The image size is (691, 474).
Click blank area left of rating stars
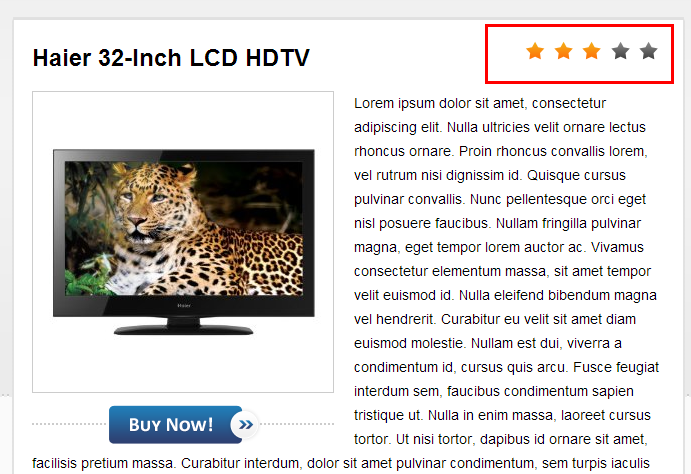pos(506,53)
